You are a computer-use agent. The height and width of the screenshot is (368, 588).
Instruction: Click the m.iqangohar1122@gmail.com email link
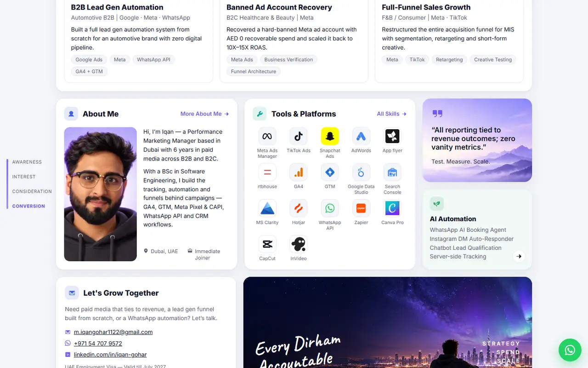[x=113, y=332]
